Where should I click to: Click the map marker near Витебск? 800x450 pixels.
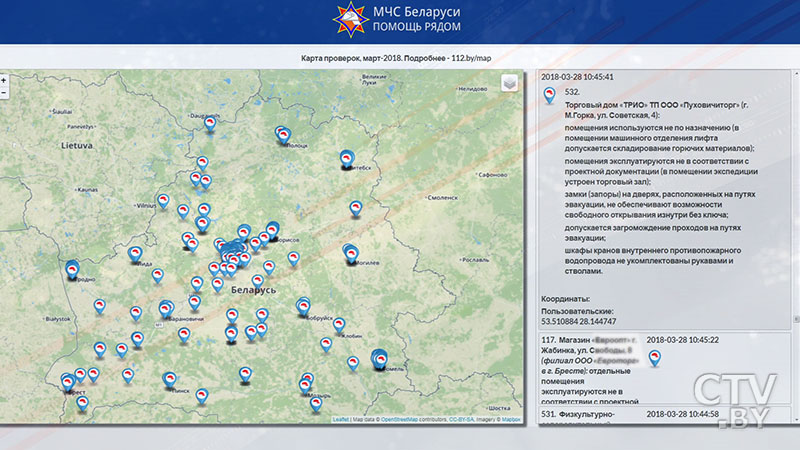(347, 158)
